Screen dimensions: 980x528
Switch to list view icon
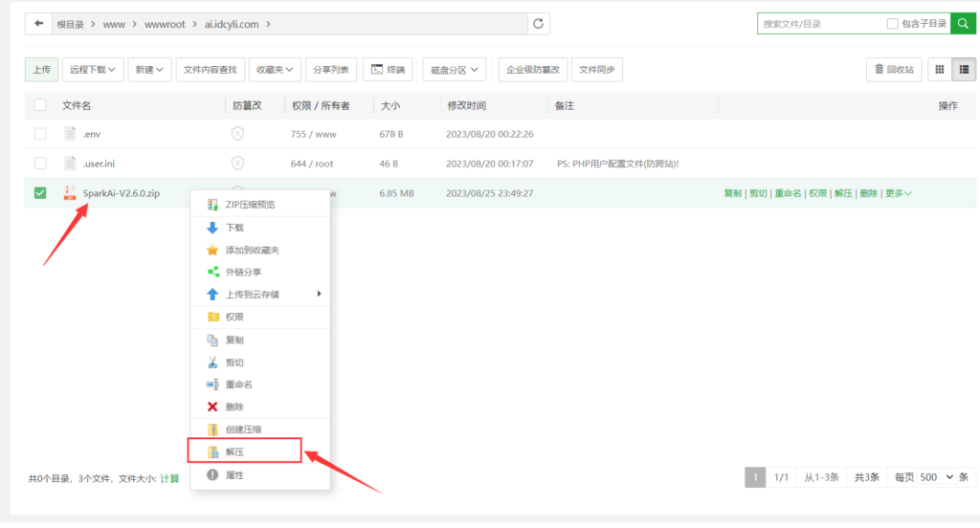964,69
